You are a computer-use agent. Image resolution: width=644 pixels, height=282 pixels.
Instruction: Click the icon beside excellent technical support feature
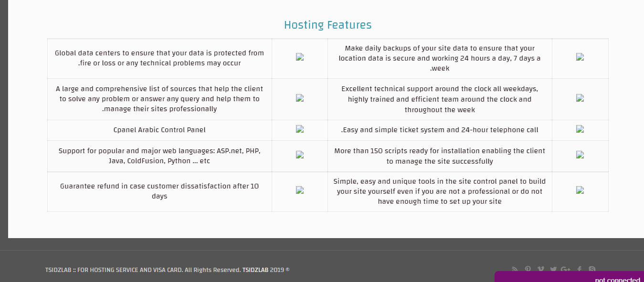tap(580, 98)
